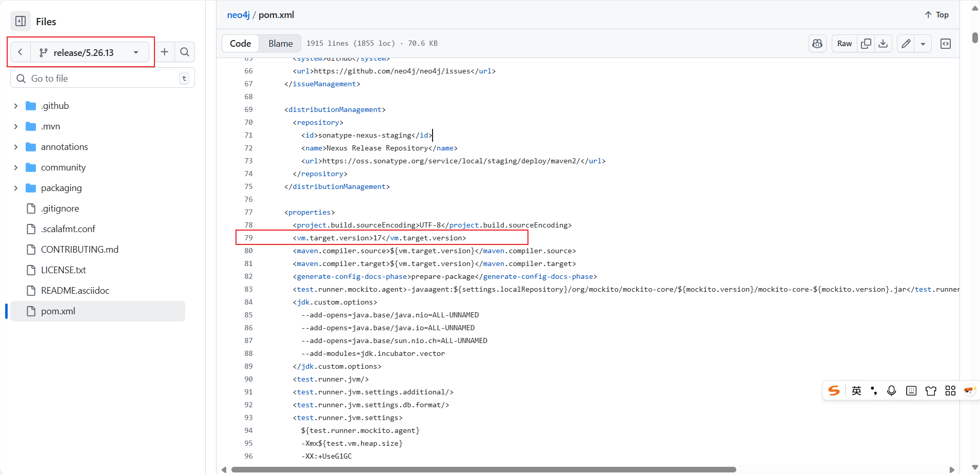Open the annotations folder

tap(64, 147)
